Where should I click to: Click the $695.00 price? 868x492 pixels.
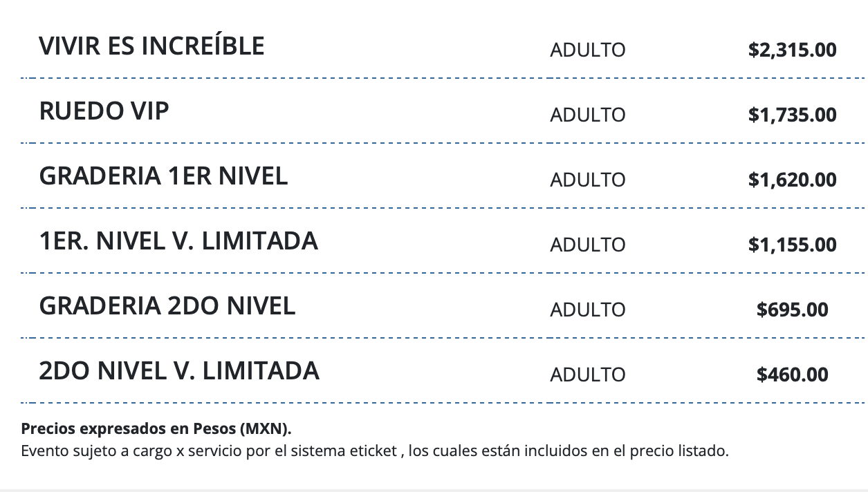(x=792, y=310)
